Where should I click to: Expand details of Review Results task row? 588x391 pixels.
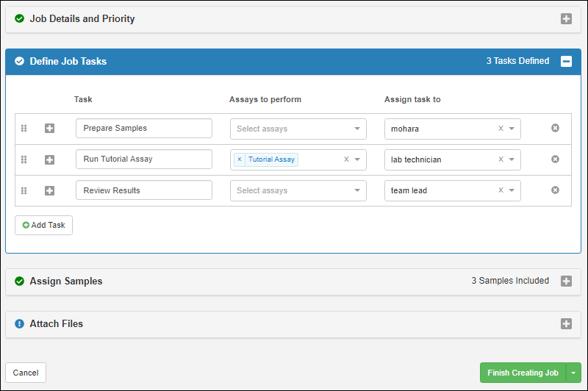(49, 191)
